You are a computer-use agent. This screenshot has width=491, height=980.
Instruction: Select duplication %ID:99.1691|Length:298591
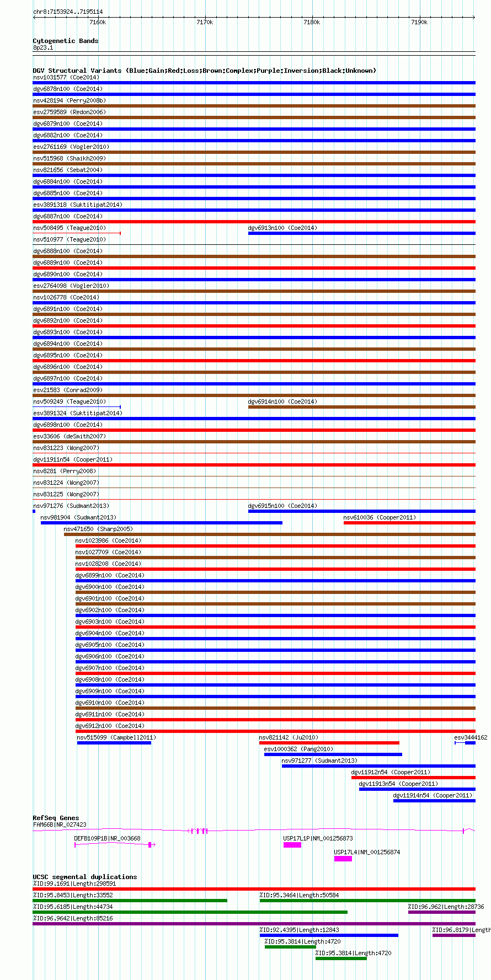(254, 889)
